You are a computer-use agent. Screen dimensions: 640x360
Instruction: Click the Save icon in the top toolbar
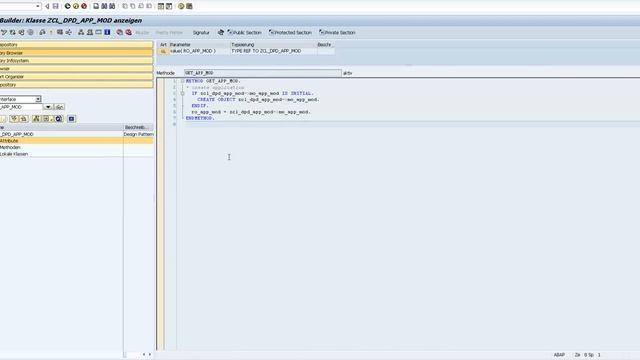pos(56,6)
